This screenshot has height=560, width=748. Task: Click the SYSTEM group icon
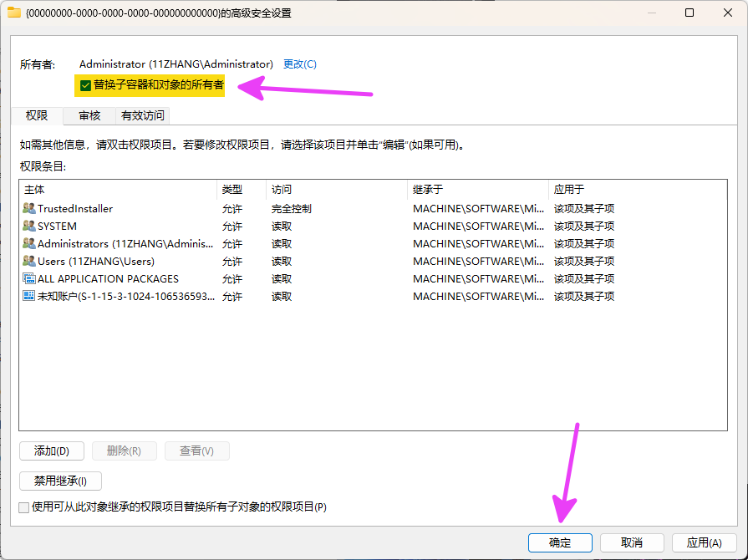[29, 227]
